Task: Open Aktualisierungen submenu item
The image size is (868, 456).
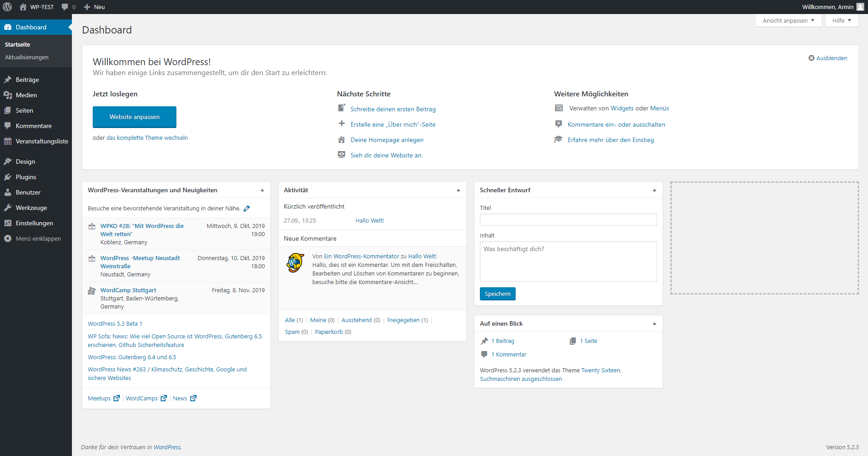Action: pyautogui.click(x=27, y=57)
